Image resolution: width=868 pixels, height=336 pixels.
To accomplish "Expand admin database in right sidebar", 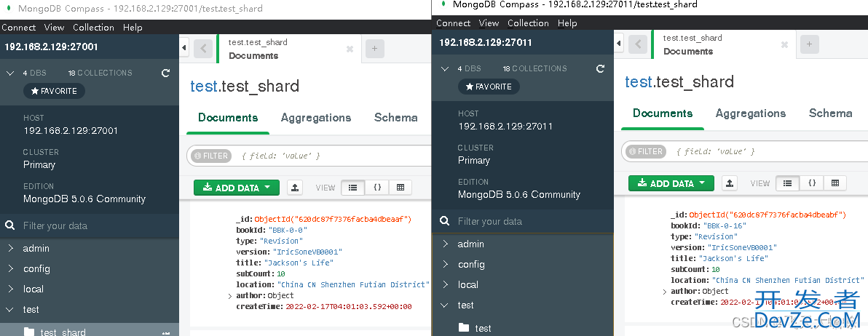I will tap(444, 244).
